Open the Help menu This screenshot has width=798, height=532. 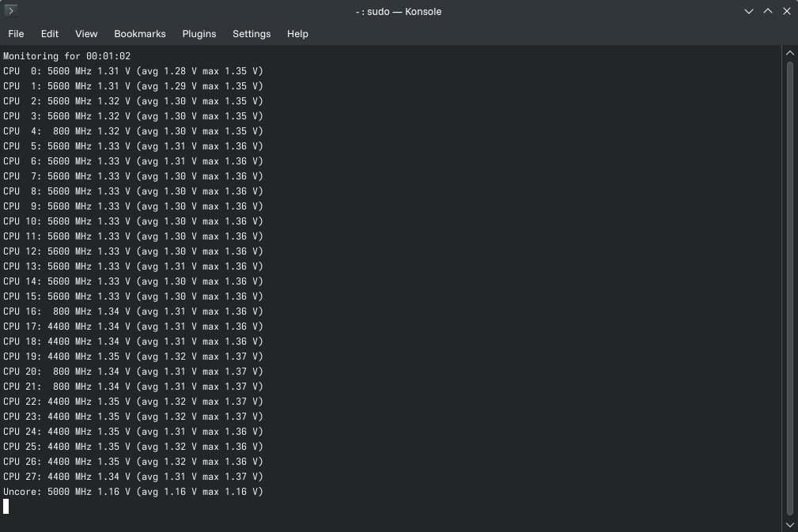(x=297, y=33)
